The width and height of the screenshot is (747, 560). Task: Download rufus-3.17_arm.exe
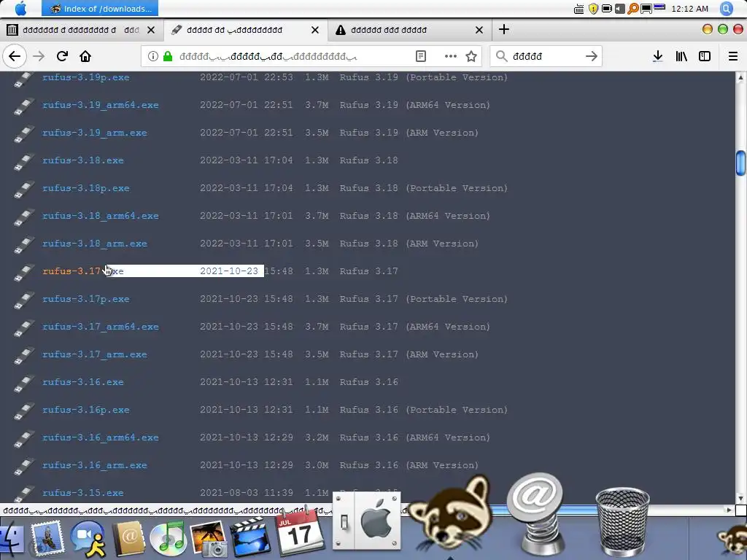click(95, 354)
